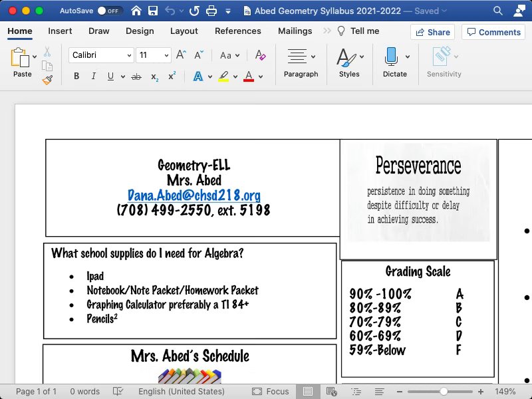This screenshot has width=532, height=399.
Task: Switch to Outline view
Action: (356, 392)
